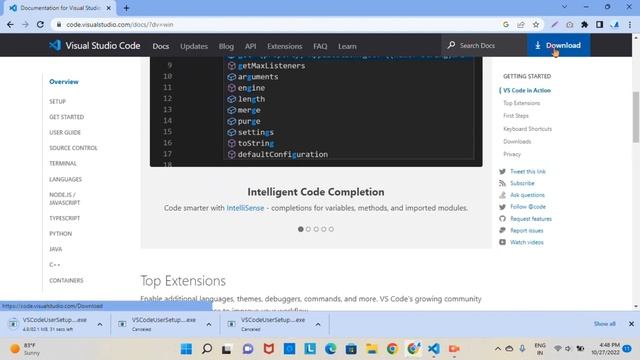Open FAQ in top navigation
The height and width of the screenshot is (360, 640).
point(320,46)
